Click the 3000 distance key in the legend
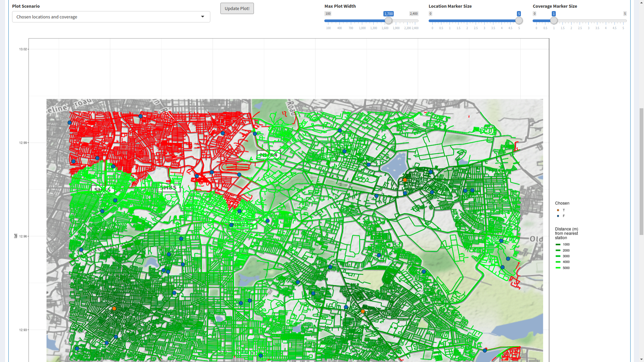 coord(558,256)
